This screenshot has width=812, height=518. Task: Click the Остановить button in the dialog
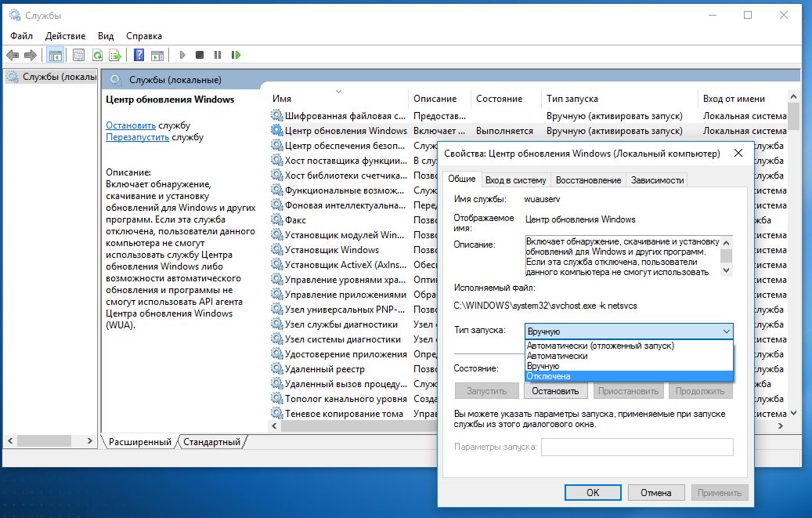coord(555,391)
